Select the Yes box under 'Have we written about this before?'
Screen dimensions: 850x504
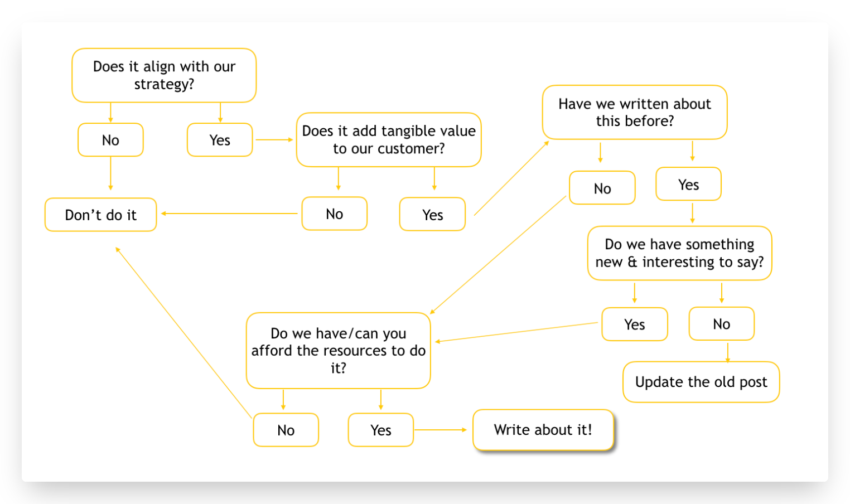[689, 184]
